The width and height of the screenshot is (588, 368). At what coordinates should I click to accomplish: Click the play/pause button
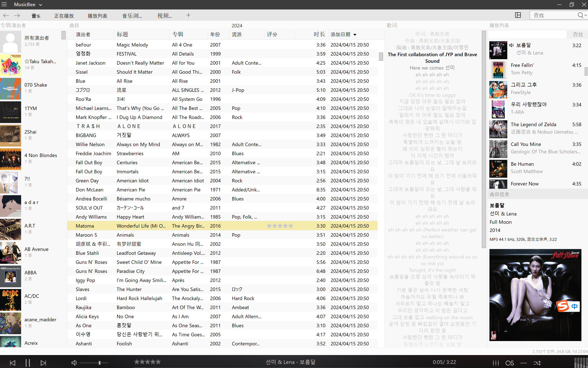[28, 362]
